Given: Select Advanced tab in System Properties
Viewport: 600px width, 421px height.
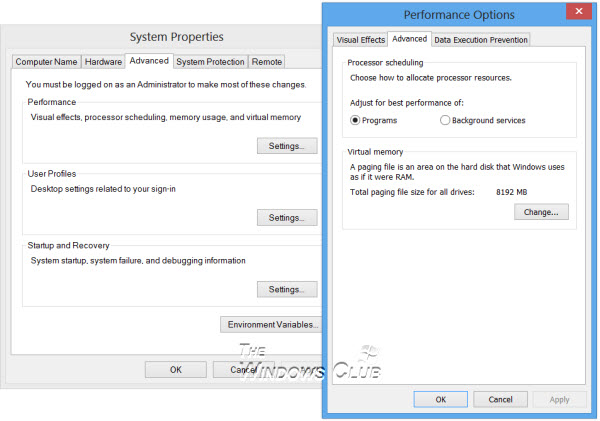Looking at the screenshot, I should 149,61.
